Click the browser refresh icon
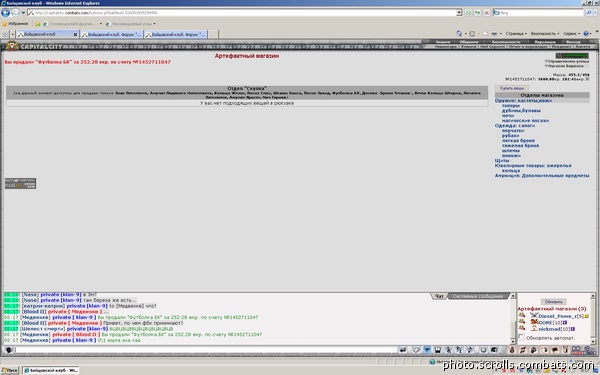Screen dimensions: 600x375 click(477, 13)
